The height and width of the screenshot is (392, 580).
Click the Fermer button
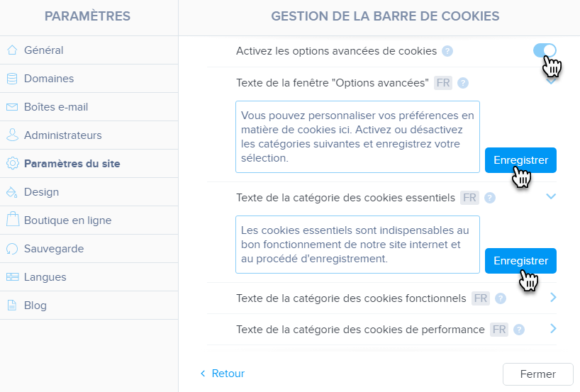[x=537, y=374]
